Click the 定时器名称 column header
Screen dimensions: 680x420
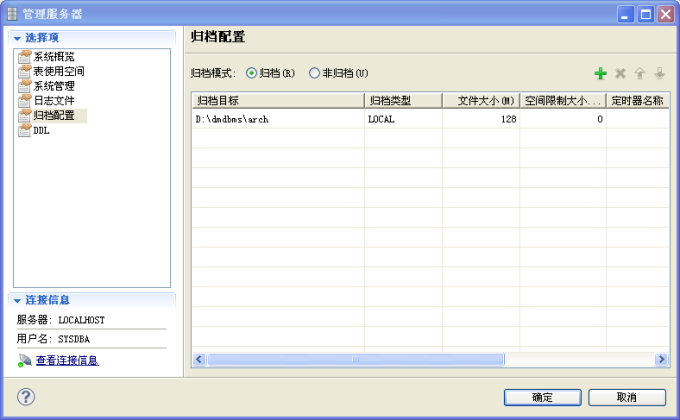(x=638, y=101)
